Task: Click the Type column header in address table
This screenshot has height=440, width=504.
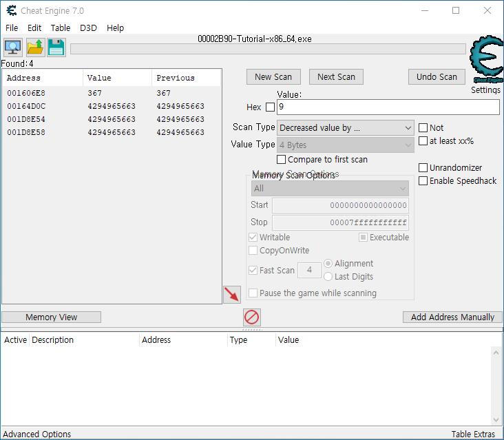Action: click(x=251, y=340)
